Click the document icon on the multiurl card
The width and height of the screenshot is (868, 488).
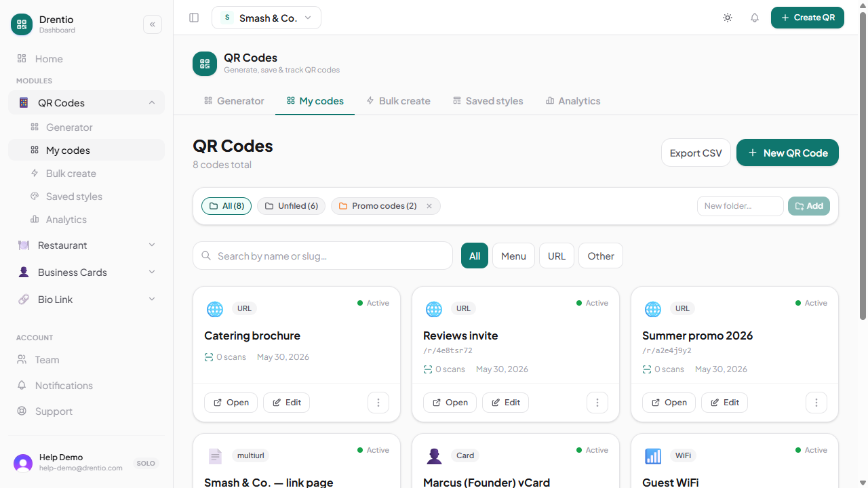(x=215, y=456)
